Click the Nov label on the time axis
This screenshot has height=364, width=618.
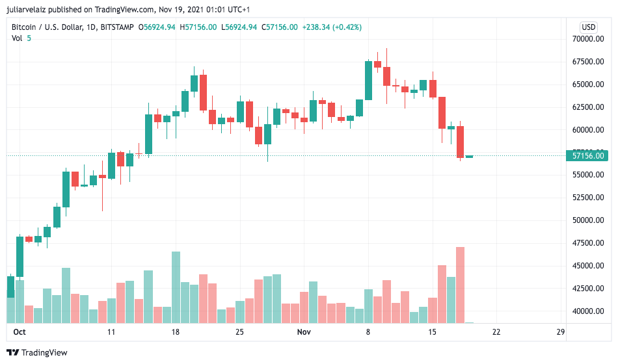(303, 332)
